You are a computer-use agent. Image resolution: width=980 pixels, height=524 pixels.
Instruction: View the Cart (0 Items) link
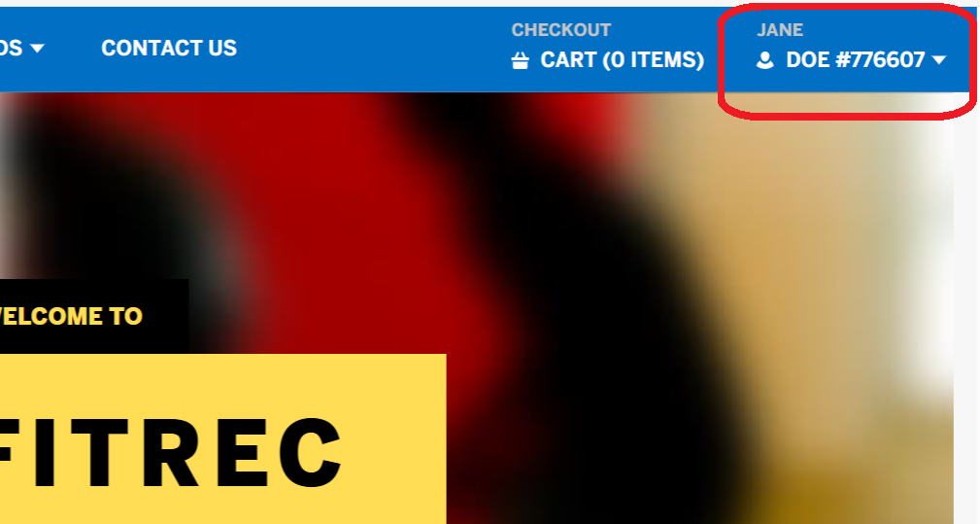(622, 60)
